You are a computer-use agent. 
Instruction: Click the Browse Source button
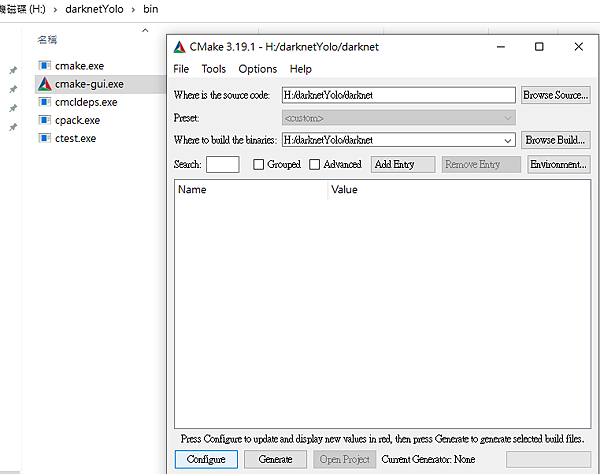556,95
